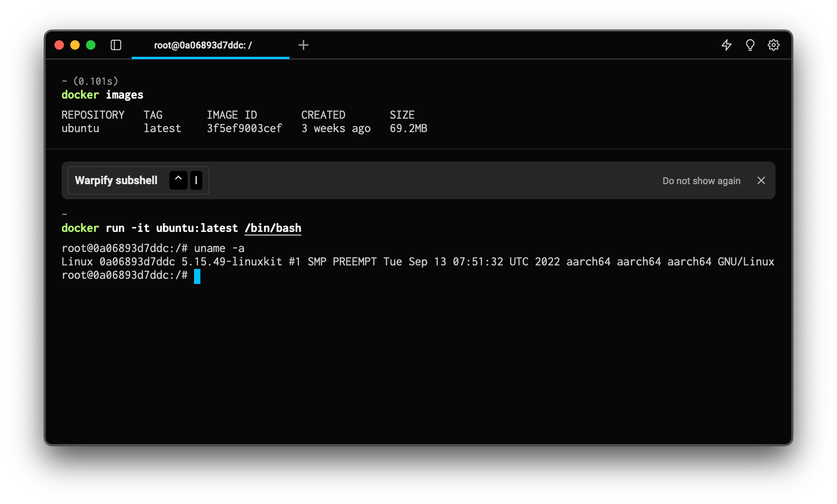Dismiss the Warpify banner with the X icon
Viewport: 837px width, 504px height.
[761, 181]
